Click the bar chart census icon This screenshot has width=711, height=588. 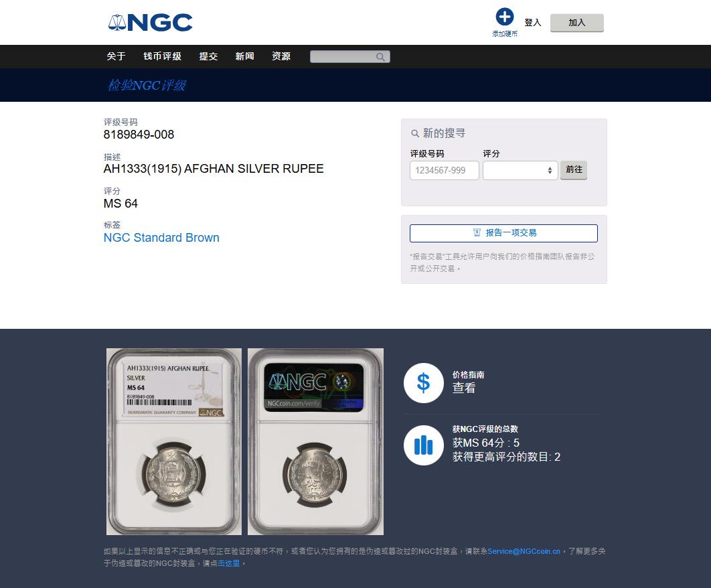point(423,445)
